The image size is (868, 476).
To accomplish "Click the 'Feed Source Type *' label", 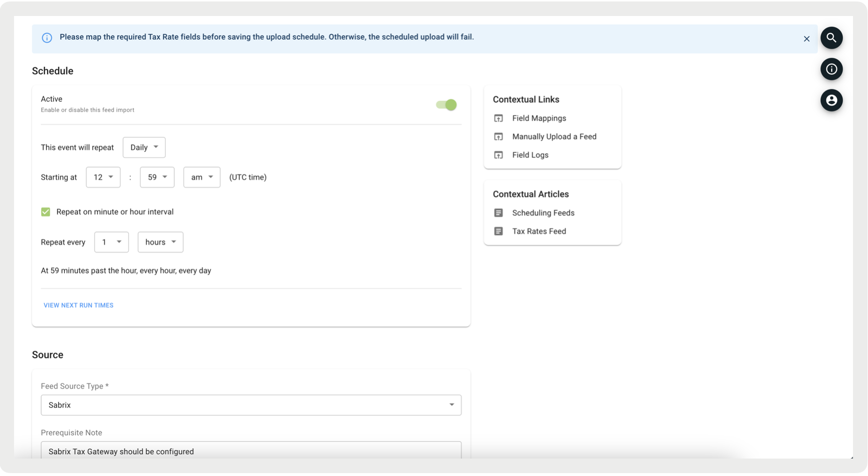I will [75, 386].
